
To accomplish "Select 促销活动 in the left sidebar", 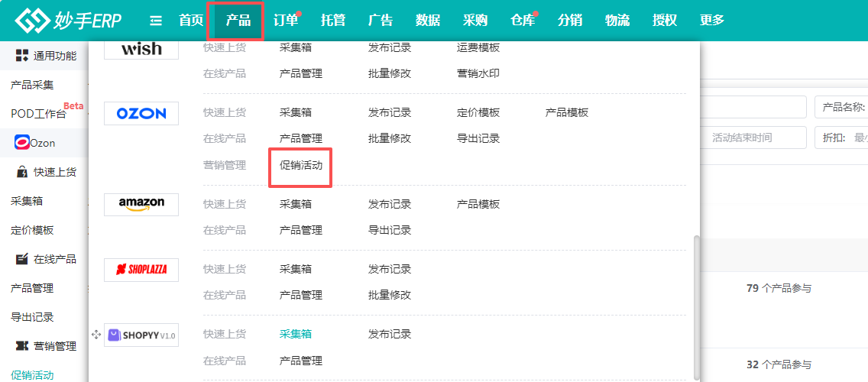I will 32,375.
